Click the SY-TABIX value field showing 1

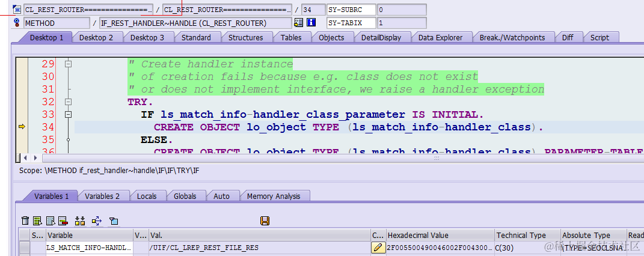click(x=402, y=23)
